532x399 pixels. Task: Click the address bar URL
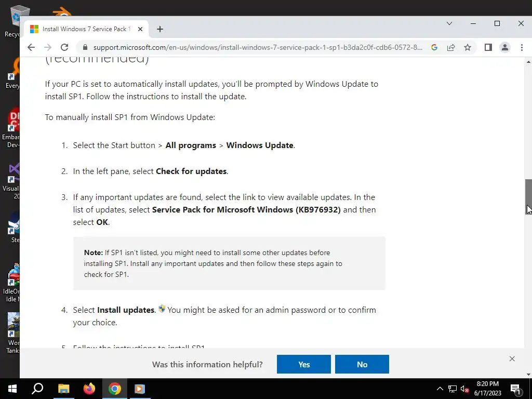[x=258, y=47]
